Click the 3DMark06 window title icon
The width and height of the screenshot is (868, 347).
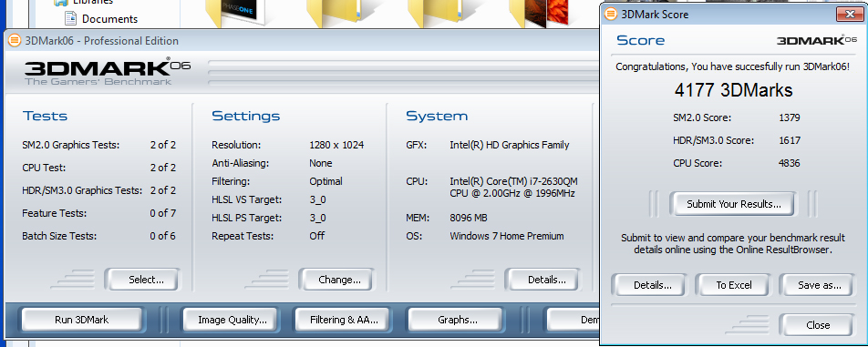point(15,41)
